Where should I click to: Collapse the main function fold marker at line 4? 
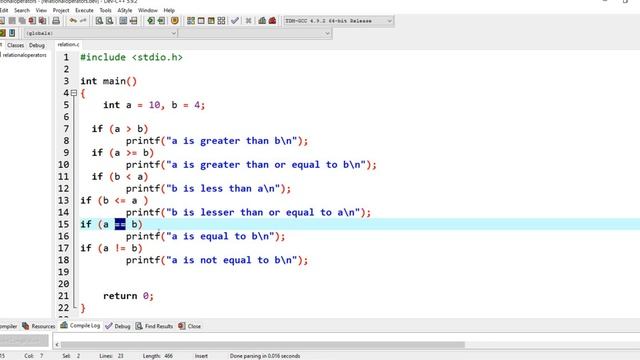pos(74,93)
